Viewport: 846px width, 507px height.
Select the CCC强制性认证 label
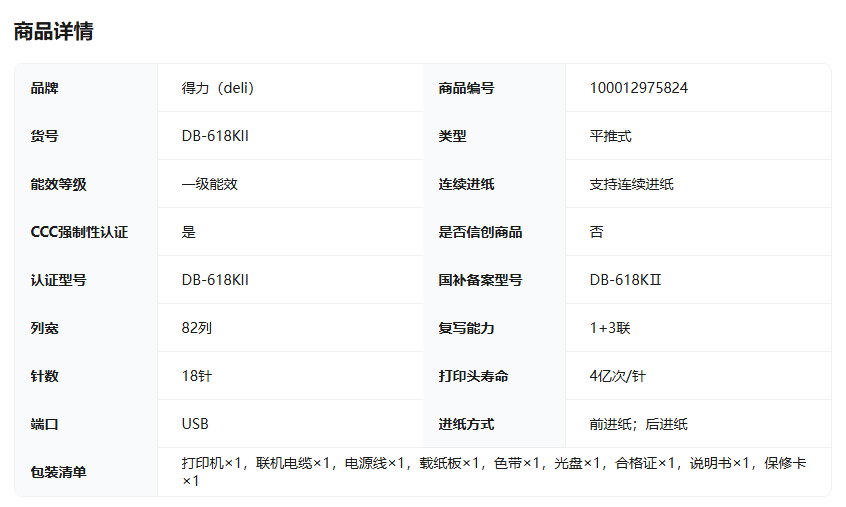point(79,232)
